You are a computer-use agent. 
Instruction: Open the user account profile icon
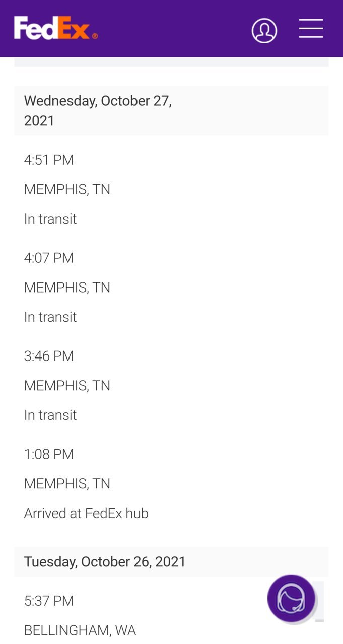tap(264, 30)
